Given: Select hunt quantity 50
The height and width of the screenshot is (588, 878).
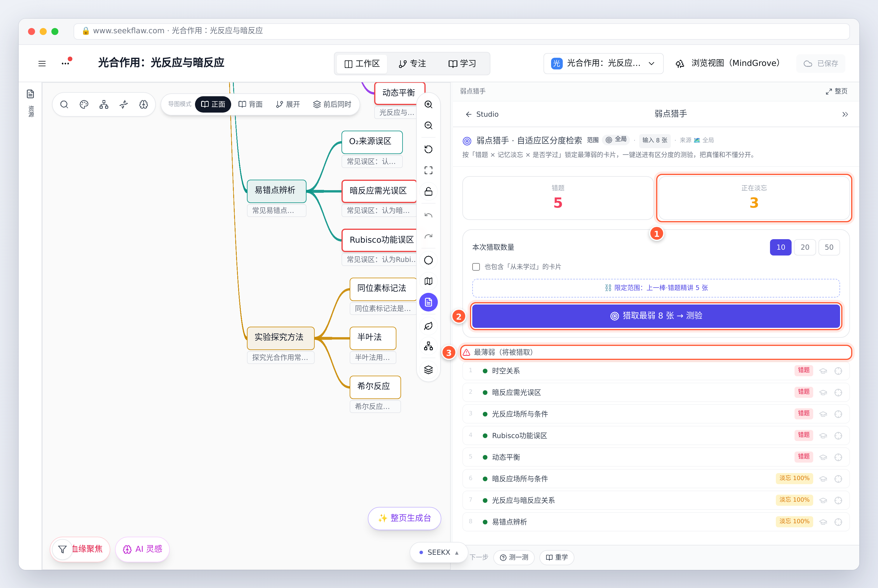Looking at the screenshot, I should (x=829, y=247).
